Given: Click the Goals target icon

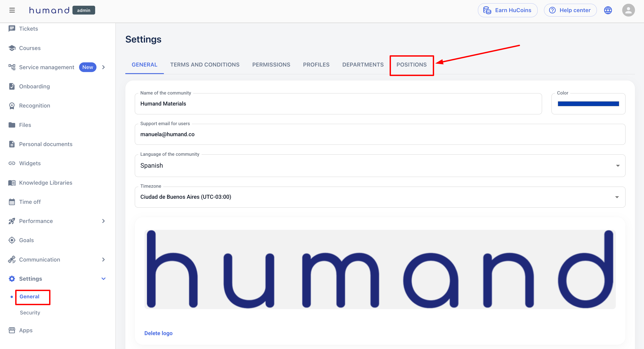Looking at the screenshot, I should click(12, 240).
